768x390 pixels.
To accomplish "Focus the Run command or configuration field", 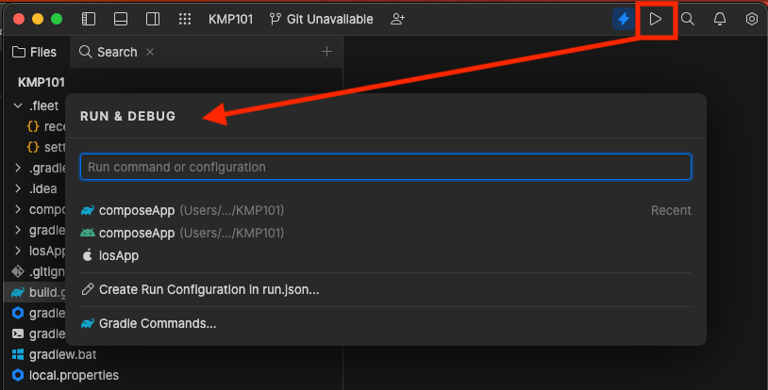I will coord(386,167).
